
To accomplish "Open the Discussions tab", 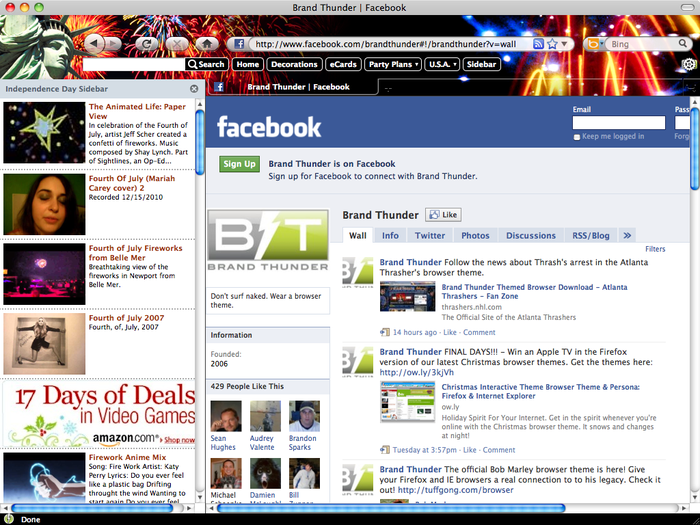I will 531,235.
